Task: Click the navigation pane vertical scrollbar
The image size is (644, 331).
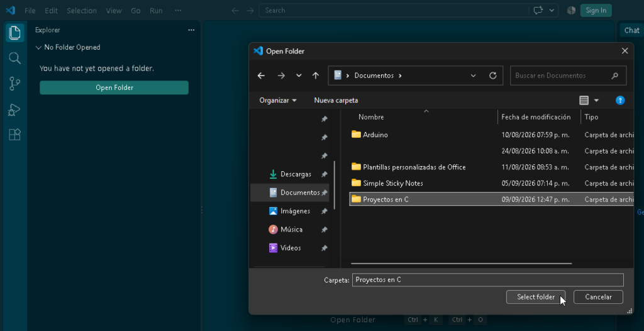Action: (335, 185)
